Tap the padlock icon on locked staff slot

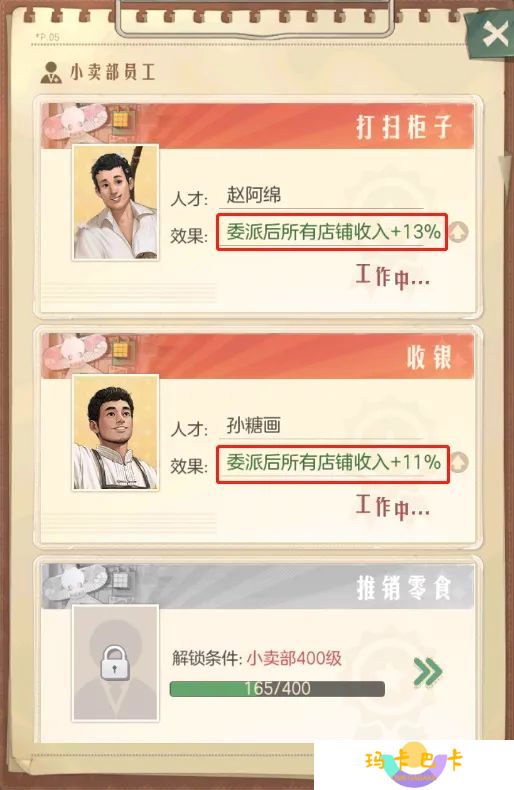tap(115, 664)
